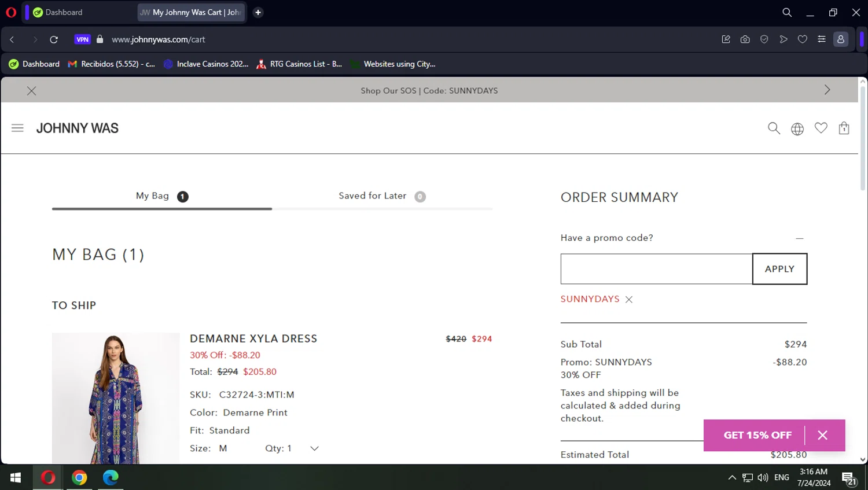Remove the SUNNYDAYS promo code
The width and height of the screenshot is (868, 490).
[x=629, y=299]
